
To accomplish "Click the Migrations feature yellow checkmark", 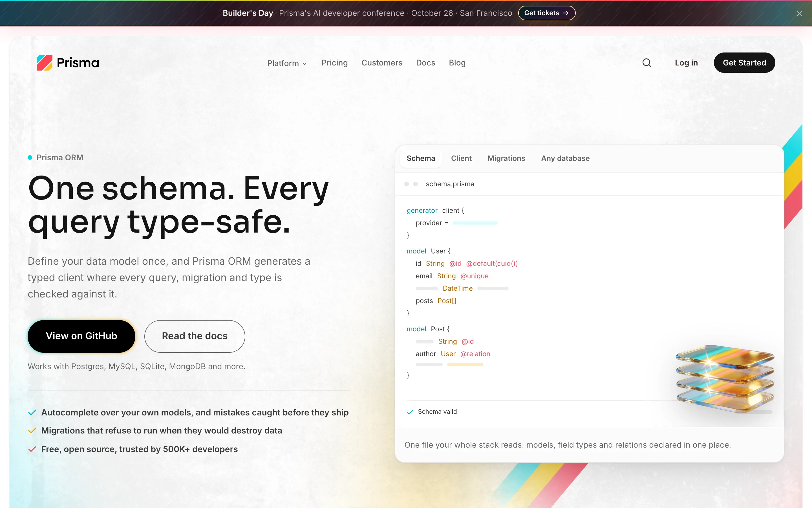I will click(x=32, y=431).
